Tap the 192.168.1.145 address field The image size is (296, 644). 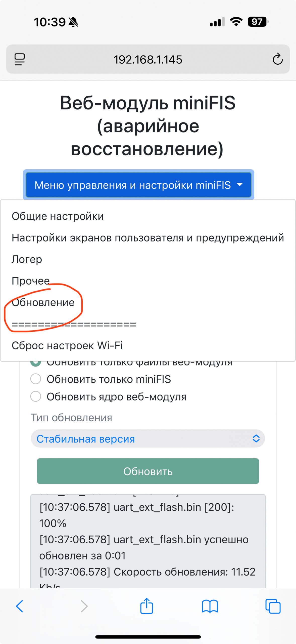148,60
